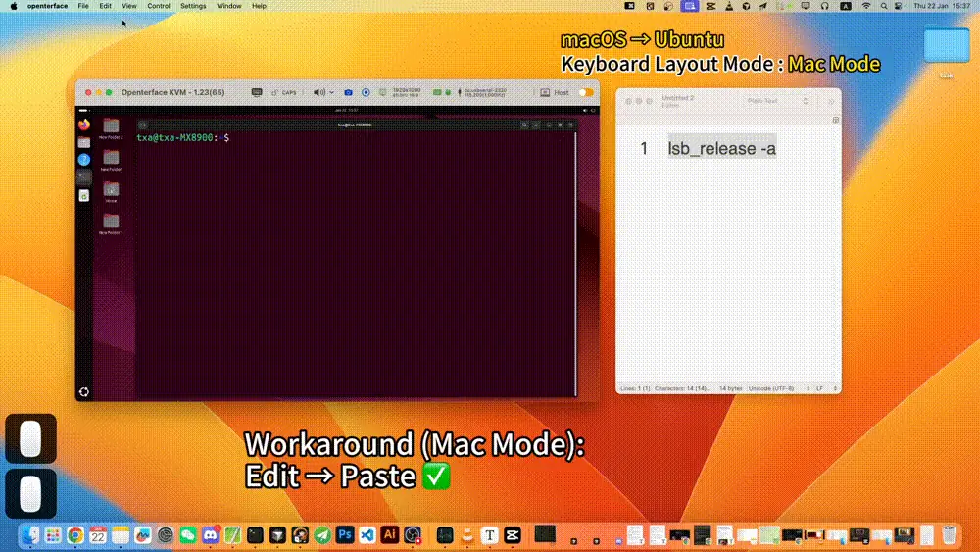Open Discord from the macOS dock

click(211, 535)
